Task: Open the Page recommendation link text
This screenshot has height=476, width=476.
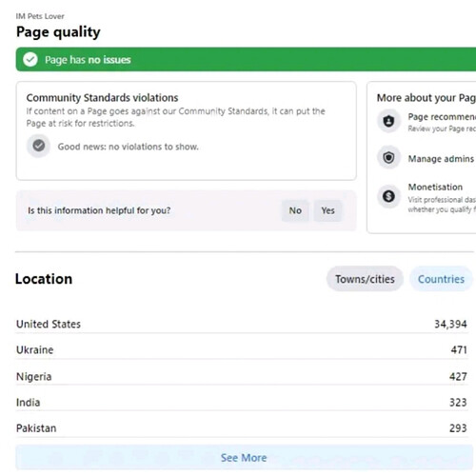Action: (x=442, y=117)
